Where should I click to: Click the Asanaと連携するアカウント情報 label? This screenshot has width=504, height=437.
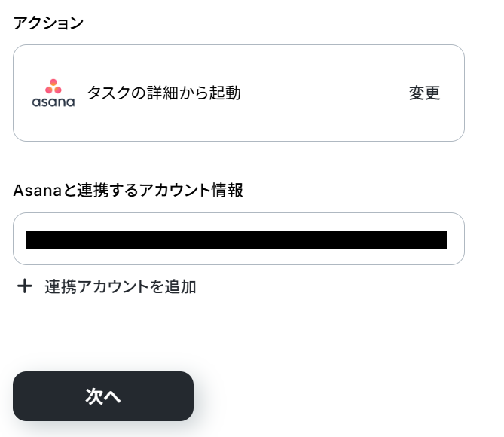pos(128,190)
